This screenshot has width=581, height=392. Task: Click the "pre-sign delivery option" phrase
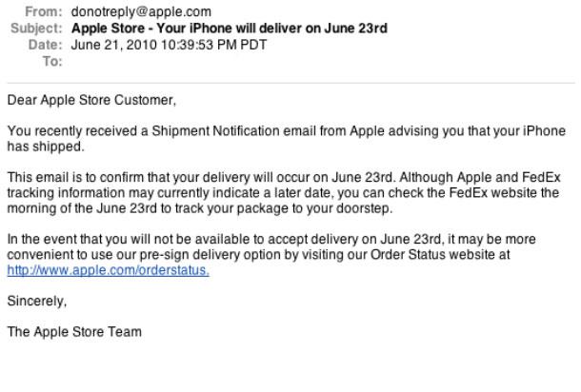pyautogui.click(x=227, y=255)
